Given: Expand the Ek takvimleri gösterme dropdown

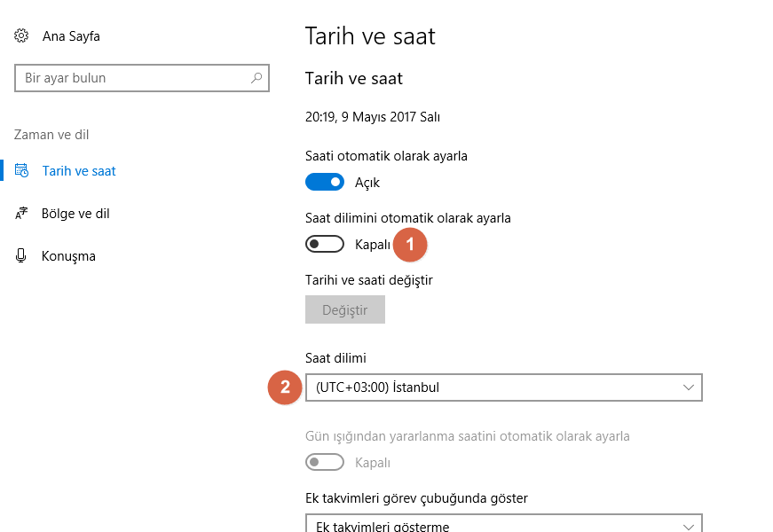Looking at the screenshot, I should click(x=503, y=523).
